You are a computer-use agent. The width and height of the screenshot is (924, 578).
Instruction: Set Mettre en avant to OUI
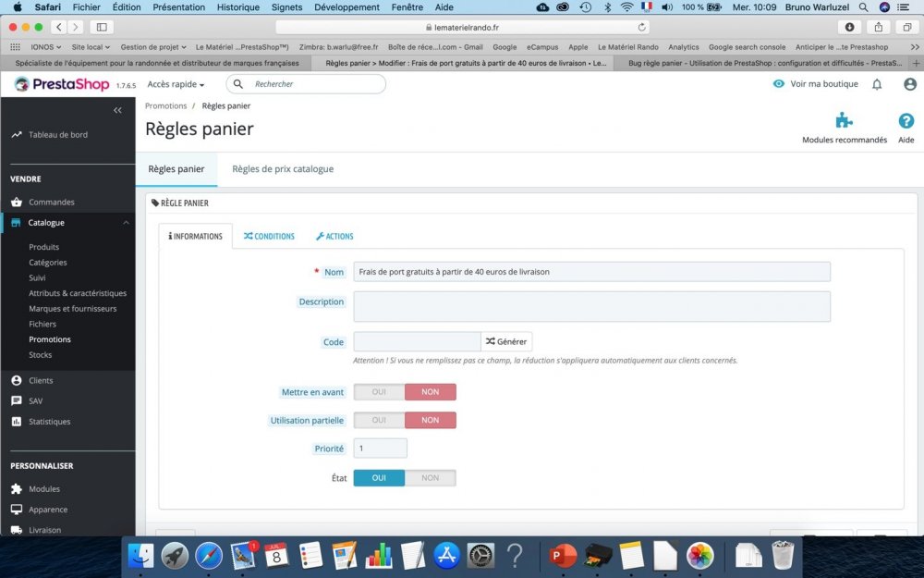click(379, 392)
